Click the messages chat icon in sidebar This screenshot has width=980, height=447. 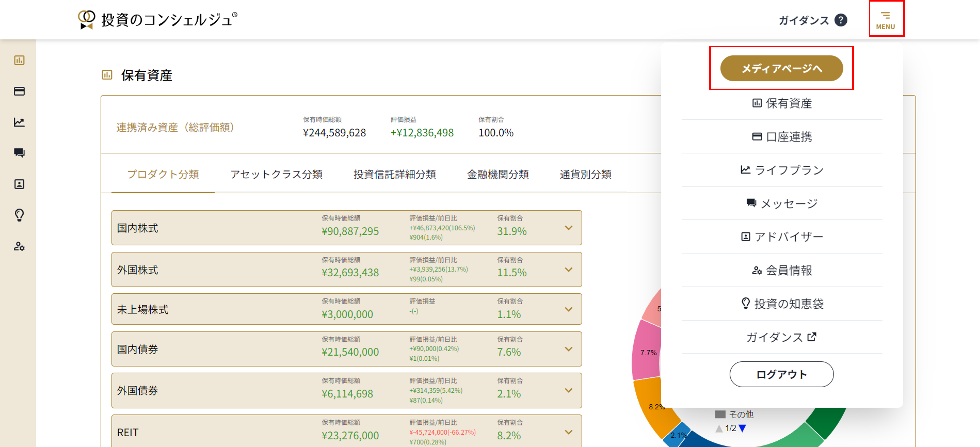pos(19,153)
